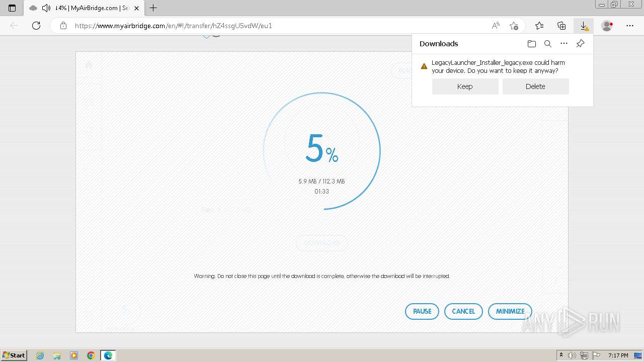Click the download warning triangle icon
This screenshot has width=644, height=362.
click(x=424, y=66)
